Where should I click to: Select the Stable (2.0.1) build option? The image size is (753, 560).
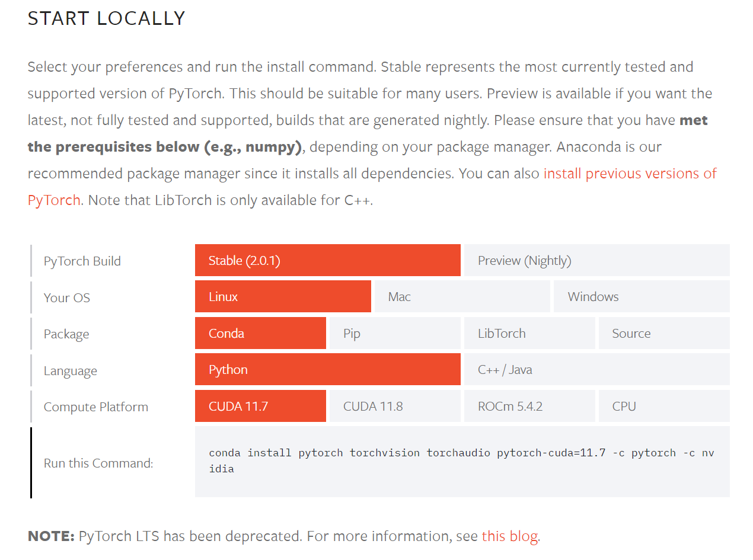pyautogui.click(x=327, y=260)
